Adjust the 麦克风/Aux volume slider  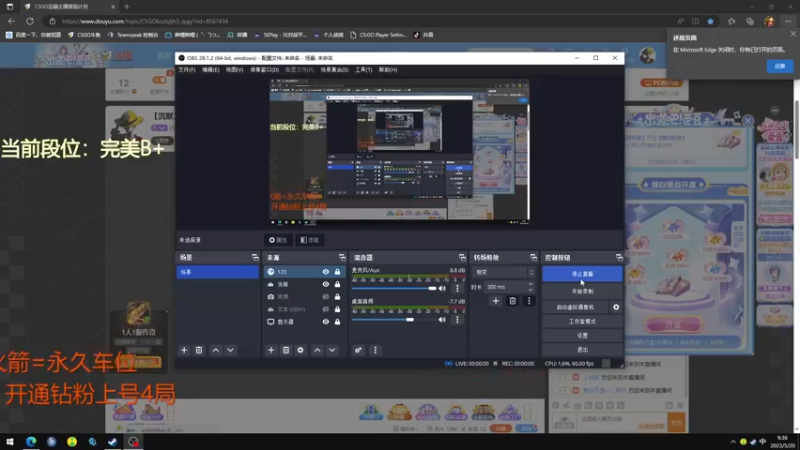(x=393, y=288)
